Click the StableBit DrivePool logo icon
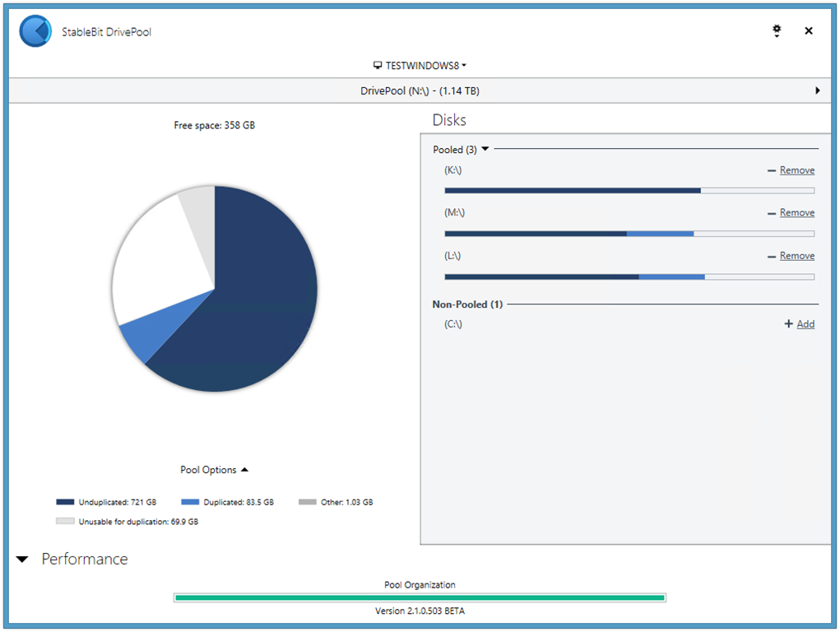Viewport: 840px width, 632px height. [35, 31]
